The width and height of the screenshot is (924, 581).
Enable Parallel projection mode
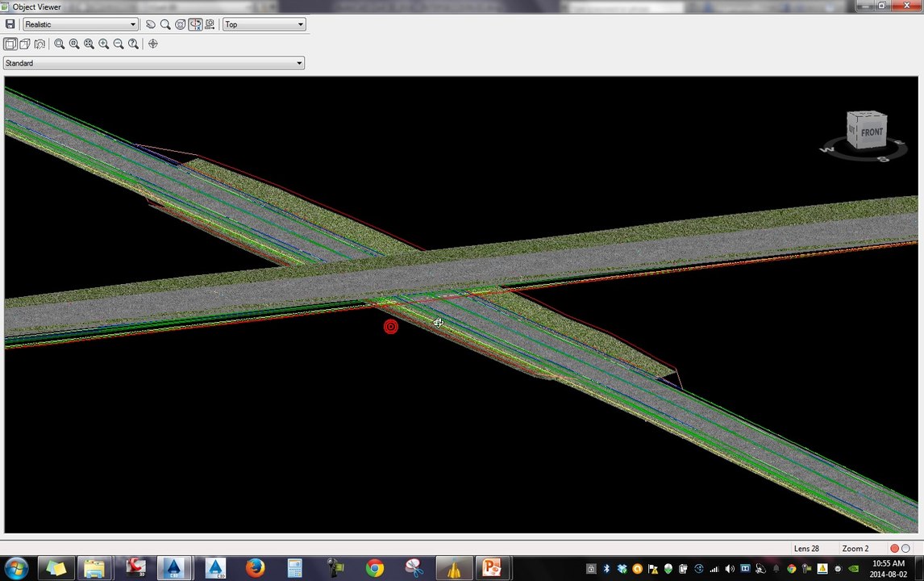10,44
